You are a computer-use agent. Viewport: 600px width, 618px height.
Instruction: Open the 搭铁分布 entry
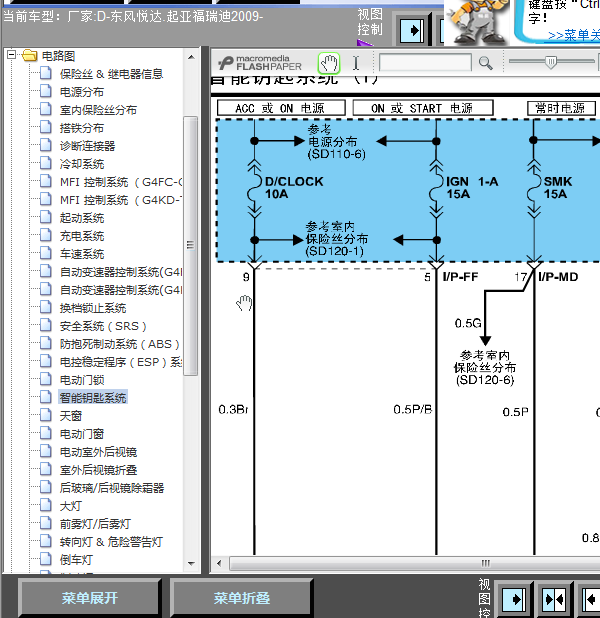click(x=82, y=128)
